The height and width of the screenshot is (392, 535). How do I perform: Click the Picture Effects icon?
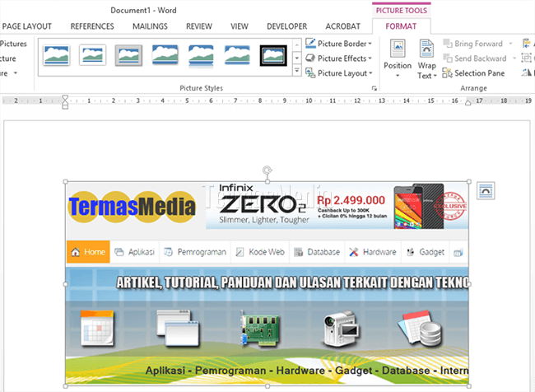(310, 58)
